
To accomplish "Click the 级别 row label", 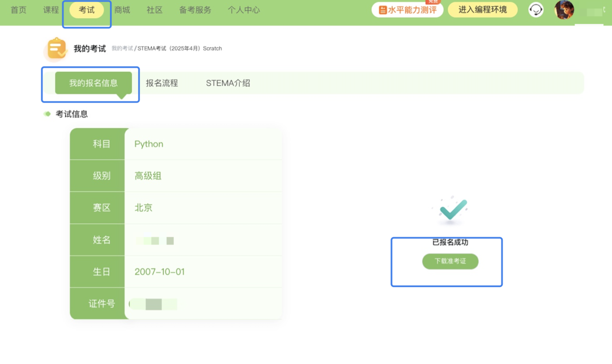I will [x=101, y=176].
